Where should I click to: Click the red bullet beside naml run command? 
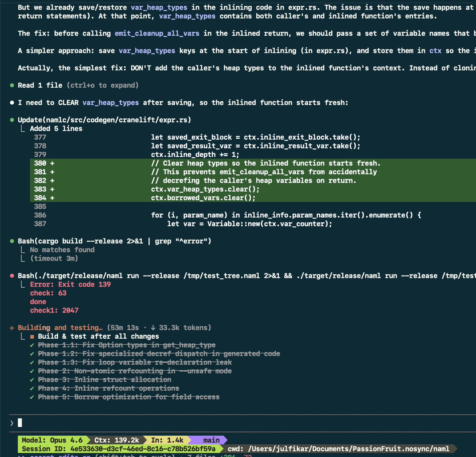click(12, 276)
